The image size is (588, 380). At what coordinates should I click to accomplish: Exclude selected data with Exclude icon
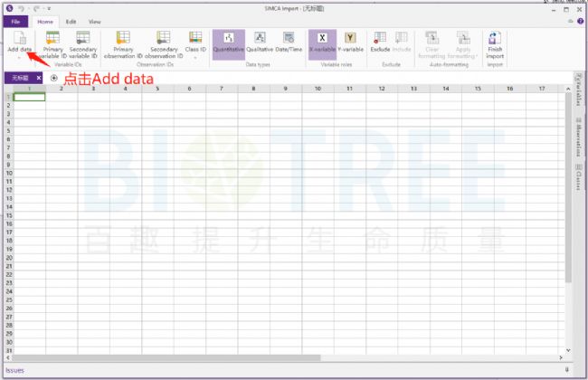coord(380,42)
